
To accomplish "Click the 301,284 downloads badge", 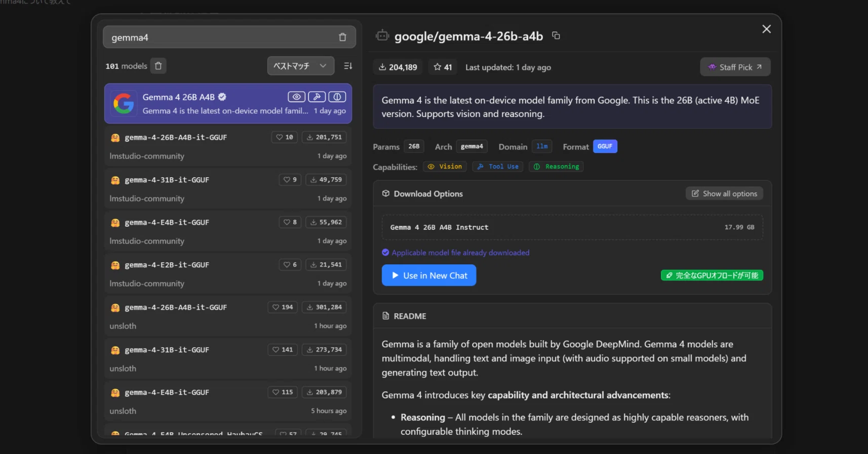I will (x=324, y=307).
